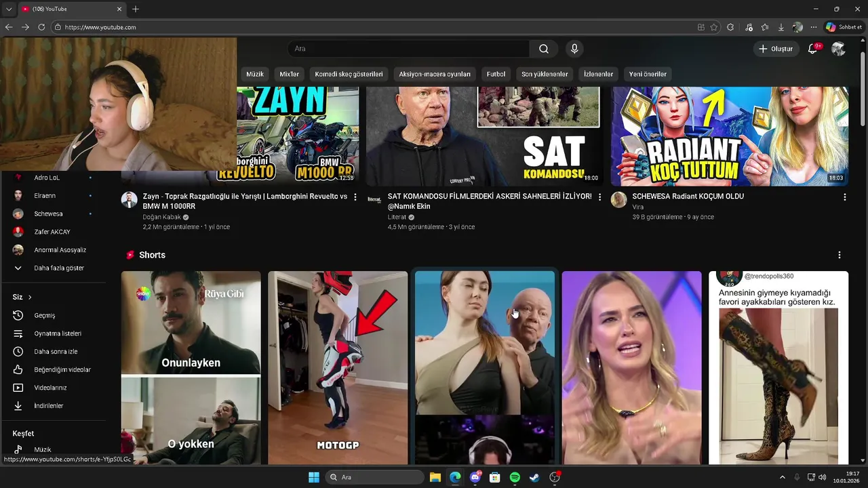Select the İzlenenler filter chip
Image resolution: width=868 pixels, height=488 pixels.
click(x=598, y=74)
